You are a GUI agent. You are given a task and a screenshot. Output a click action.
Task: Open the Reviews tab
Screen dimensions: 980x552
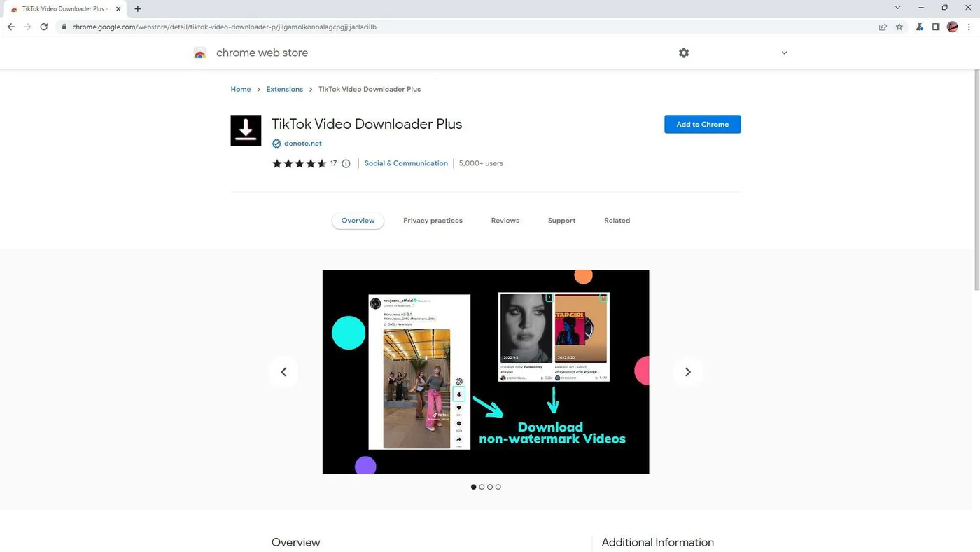tap(505, 221)
